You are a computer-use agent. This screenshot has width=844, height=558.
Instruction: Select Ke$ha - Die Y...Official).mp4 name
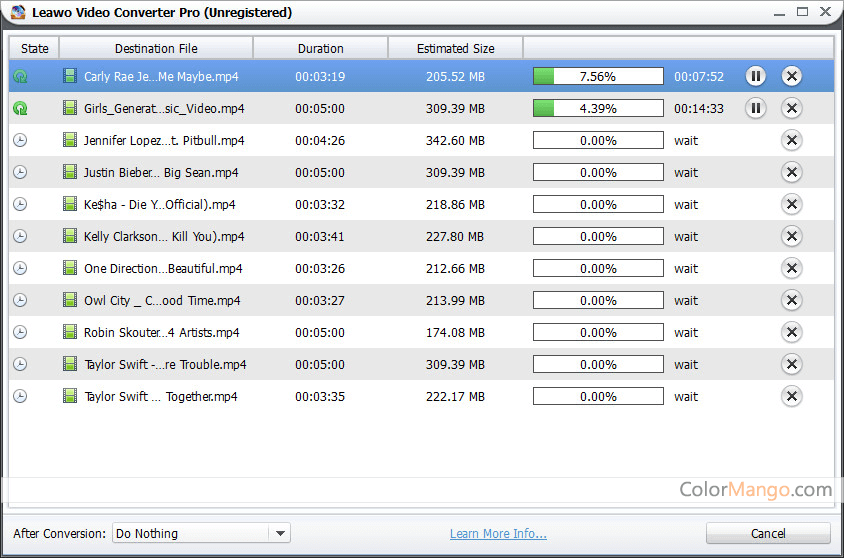pyautogui.click(x=159, y=204)
